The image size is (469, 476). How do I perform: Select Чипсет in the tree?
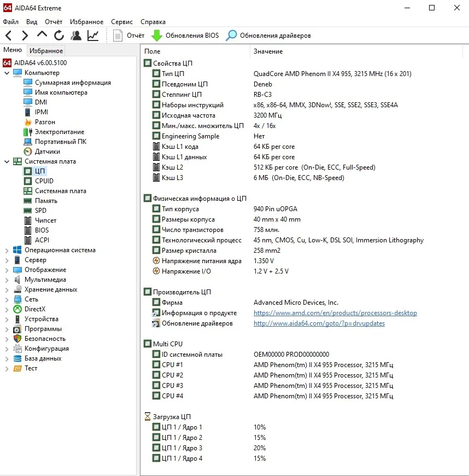(45, 220)
